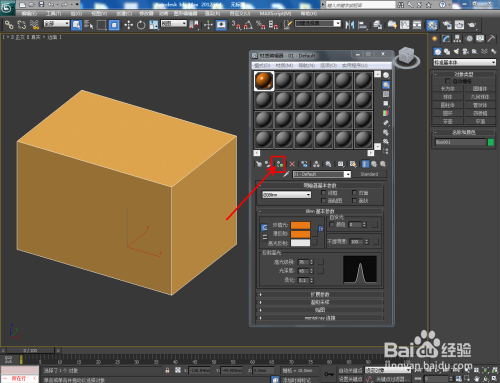Enable the 双面 two-sided checkbox

click(x=355, y=193)
